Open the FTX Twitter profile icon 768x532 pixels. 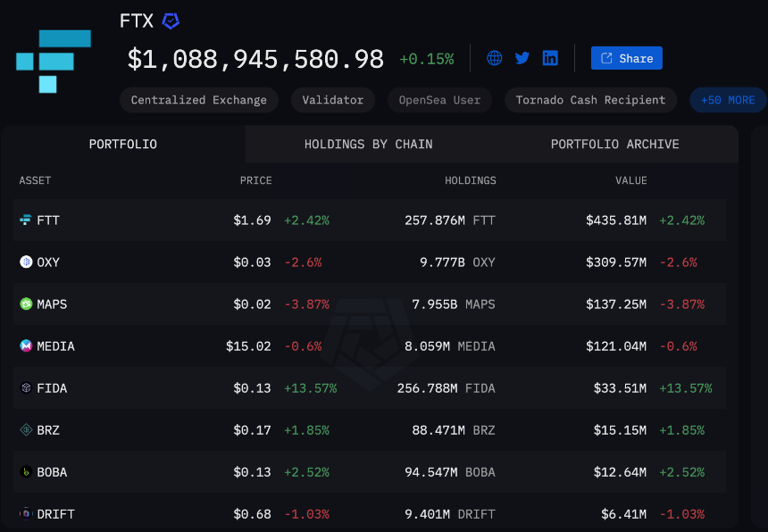pos(522,58)
